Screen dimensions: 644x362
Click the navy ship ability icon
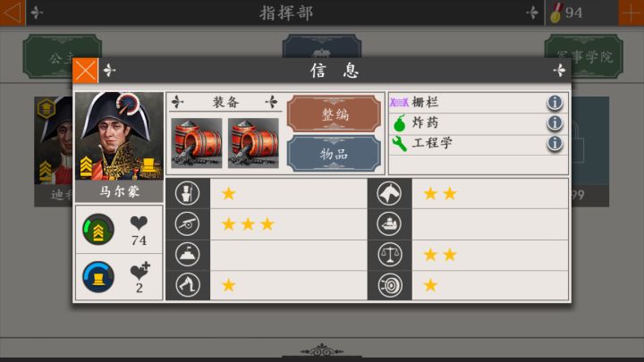coord(389,224)
